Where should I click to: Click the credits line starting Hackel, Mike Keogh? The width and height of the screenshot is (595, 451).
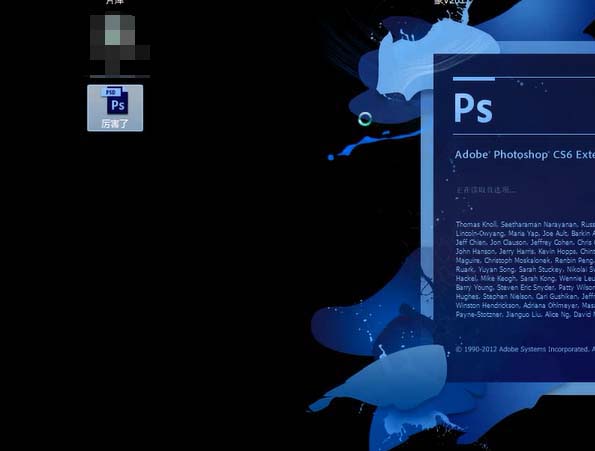tap(525, 278)
